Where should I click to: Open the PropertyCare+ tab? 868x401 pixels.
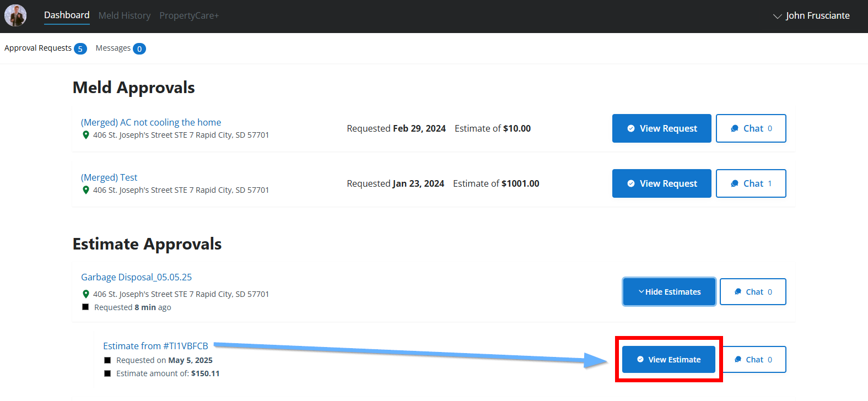pyautogui.click(x=189, y=15)
